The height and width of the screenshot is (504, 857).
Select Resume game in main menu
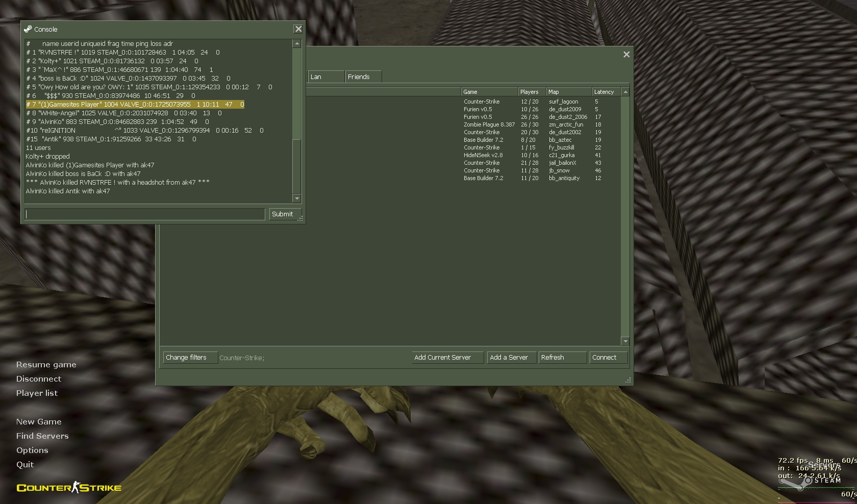[46, 365]
